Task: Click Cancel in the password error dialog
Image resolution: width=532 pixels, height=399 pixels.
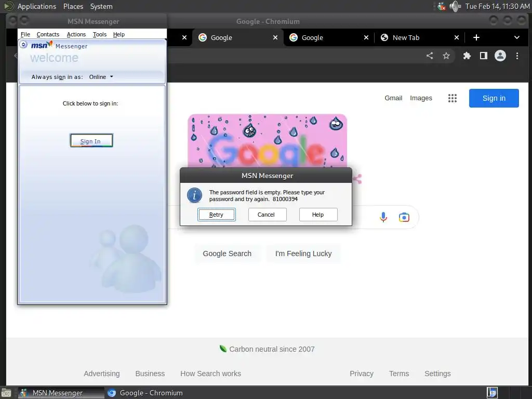Action: tap(268, 215)
